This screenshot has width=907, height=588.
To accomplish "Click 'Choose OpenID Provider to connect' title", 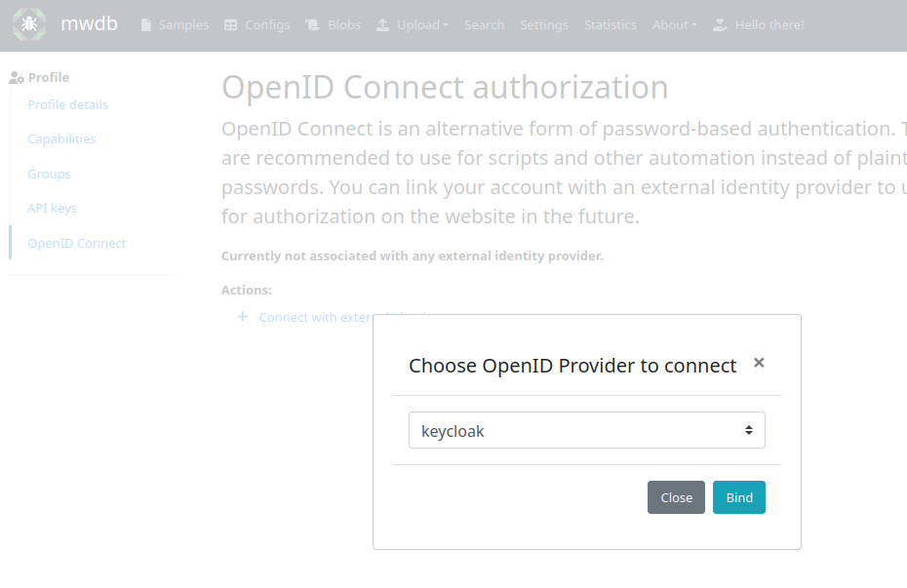I will coord(572,366).
